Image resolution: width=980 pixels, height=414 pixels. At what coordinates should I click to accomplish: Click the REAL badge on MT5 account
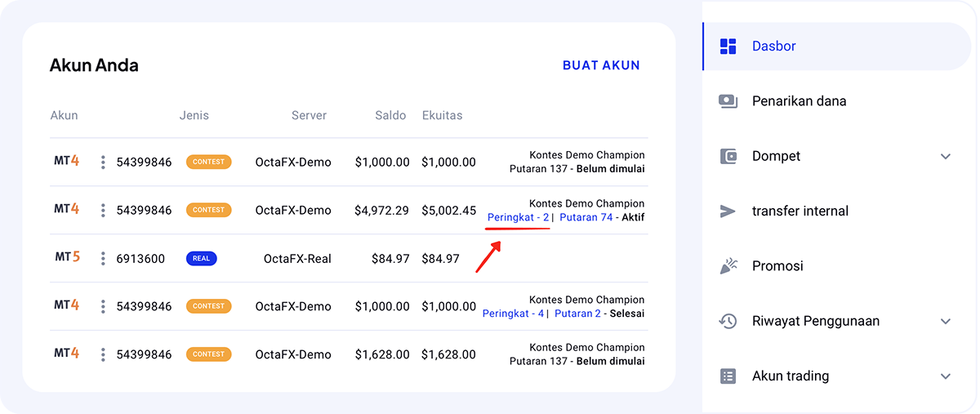(x=201, y=259)
